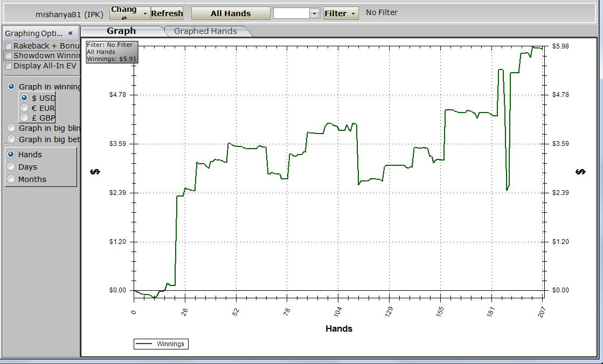Choose the € EUR currency option
Viewport: 603px width, 364px height.
coord(24,108)
